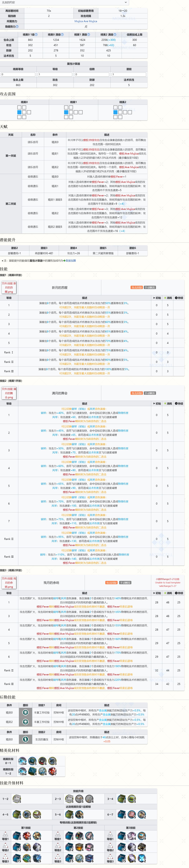The image size is (189, 868).
Task: Click the 生活的重压 base skill icon
Action: (25, 739)
